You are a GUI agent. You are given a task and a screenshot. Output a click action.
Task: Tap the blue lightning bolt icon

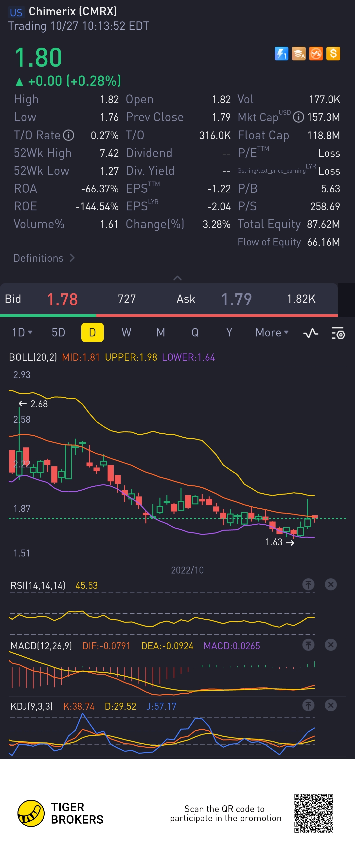click(x=281, y=54)
